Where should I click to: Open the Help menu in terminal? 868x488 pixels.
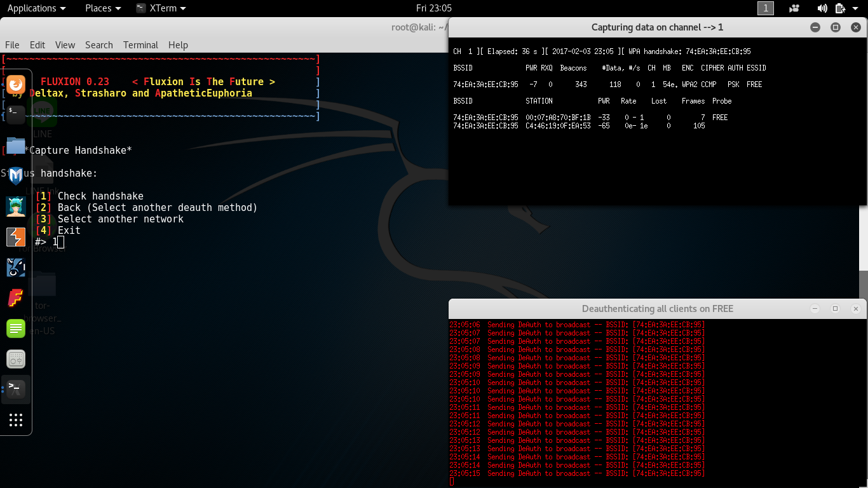[x=178, y=44]
